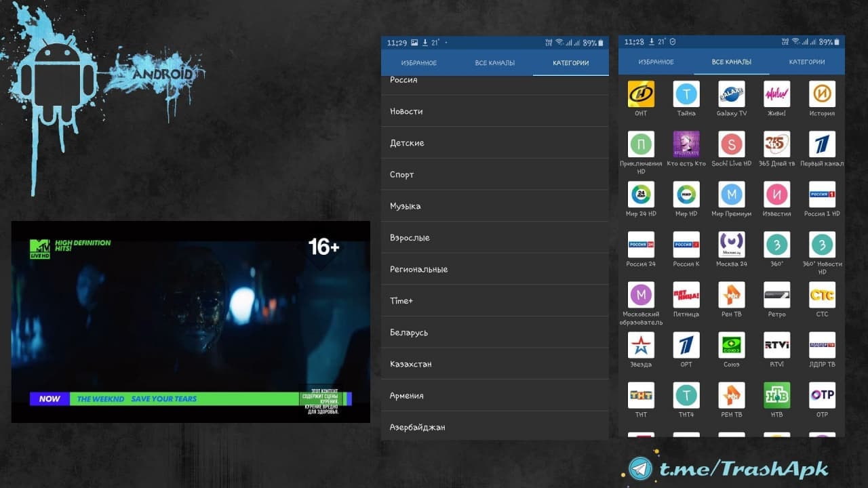
Task: Select the Тайна channel icon
Action: click(x=686, y=94)
